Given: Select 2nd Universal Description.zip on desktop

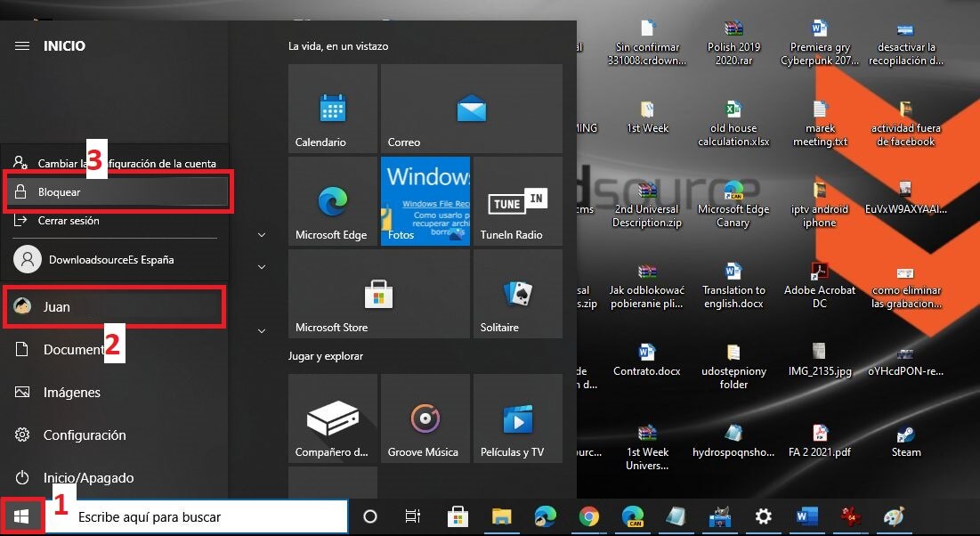Looking at the screenshot, I should [647, 205].
